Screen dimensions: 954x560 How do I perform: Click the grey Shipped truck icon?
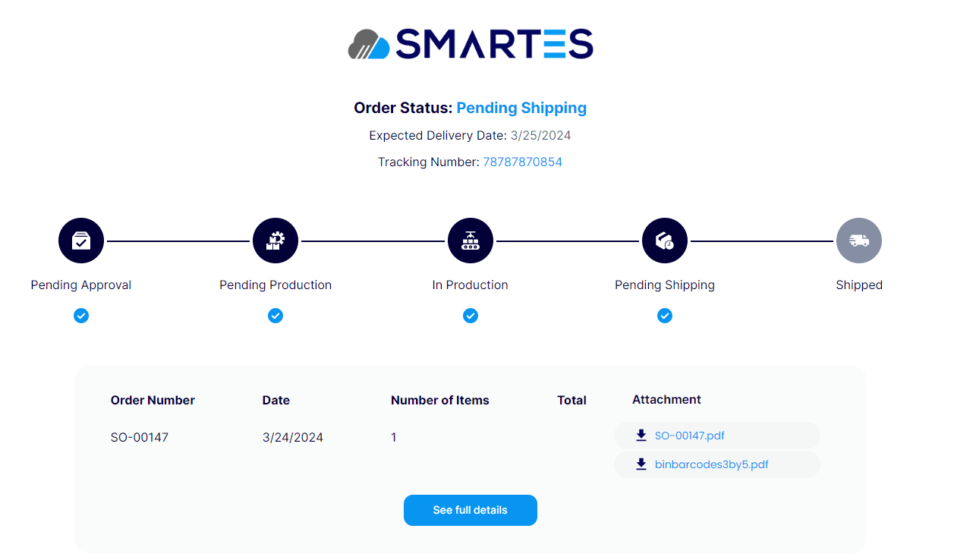tap(859, 241)
